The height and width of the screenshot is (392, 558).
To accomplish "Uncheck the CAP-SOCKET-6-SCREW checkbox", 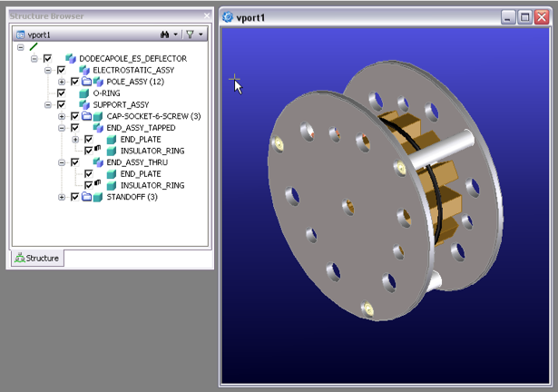I will [x=74, y=116].
